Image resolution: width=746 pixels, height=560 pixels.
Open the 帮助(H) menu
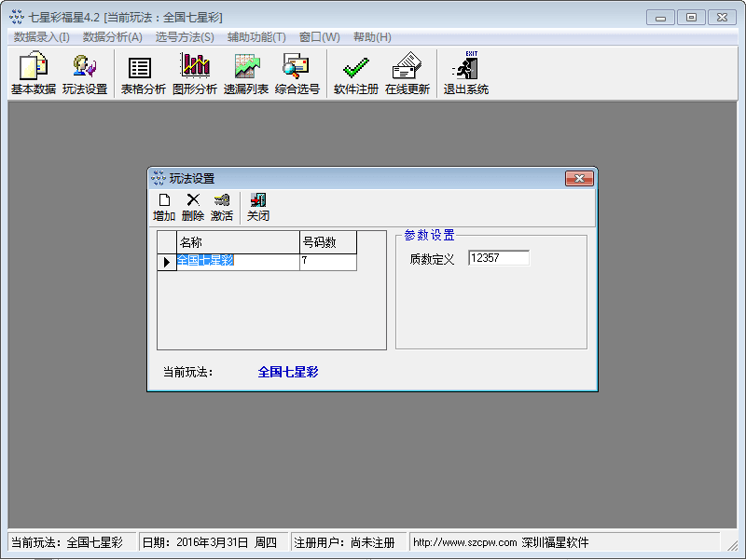[372, 37]
